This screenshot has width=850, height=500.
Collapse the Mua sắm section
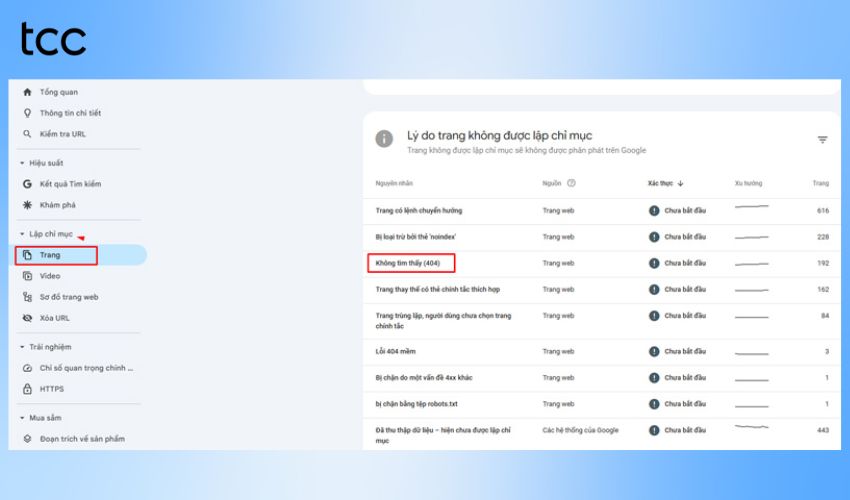tap(22, 418)
